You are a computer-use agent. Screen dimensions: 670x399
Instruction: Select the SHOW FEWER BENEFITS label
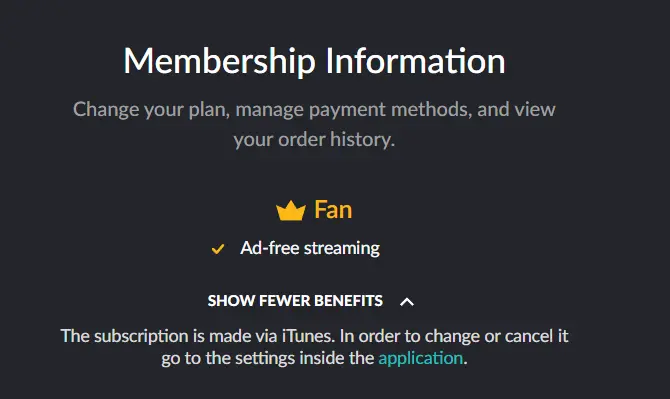pos(295,301)
